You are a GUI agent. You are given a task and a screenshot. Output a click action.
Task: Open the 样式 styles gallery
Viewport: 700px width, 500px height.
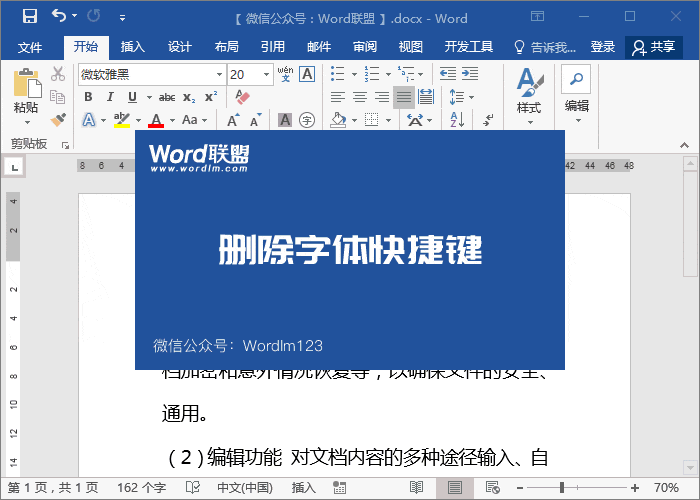[529, 95]
